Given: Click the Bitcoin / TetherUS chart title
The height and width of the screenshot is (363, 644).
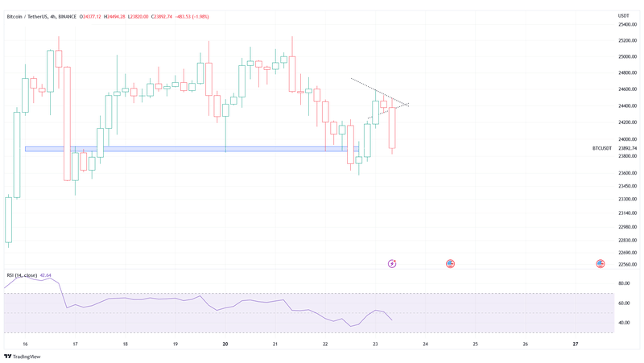Looking at the screenshot, I should point(42,17).
